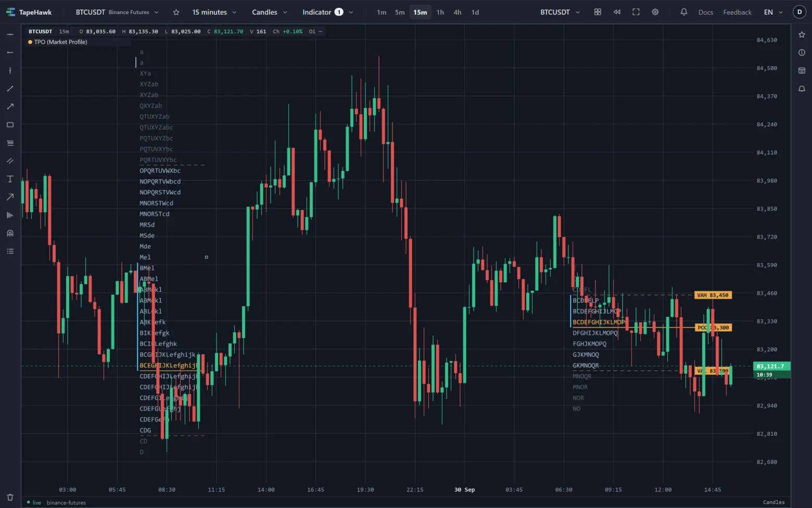Select the horizontal ray drawing tool
Screen dimensions: 812x508
tap(10, 53)
